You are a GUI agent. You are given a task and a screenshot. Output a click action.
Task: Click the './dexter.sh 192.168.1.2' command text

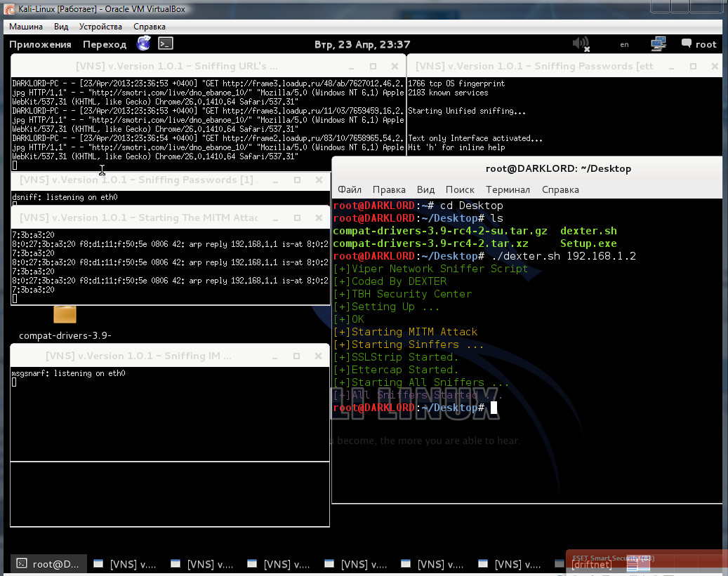point(563,256)
